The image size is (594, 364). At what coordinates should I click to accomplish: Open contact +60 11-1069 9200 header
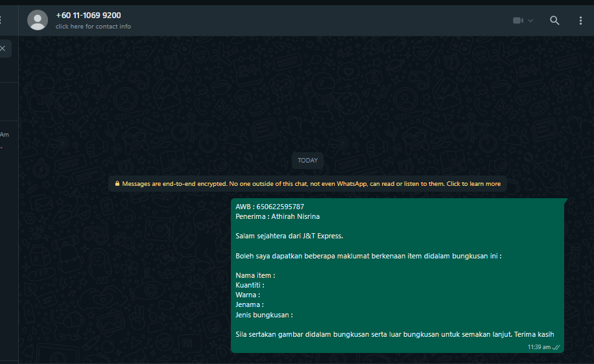click(88, 15)
